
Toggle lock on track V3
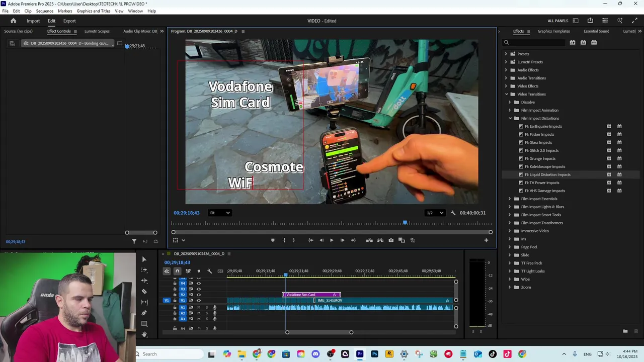pos(175,289)
